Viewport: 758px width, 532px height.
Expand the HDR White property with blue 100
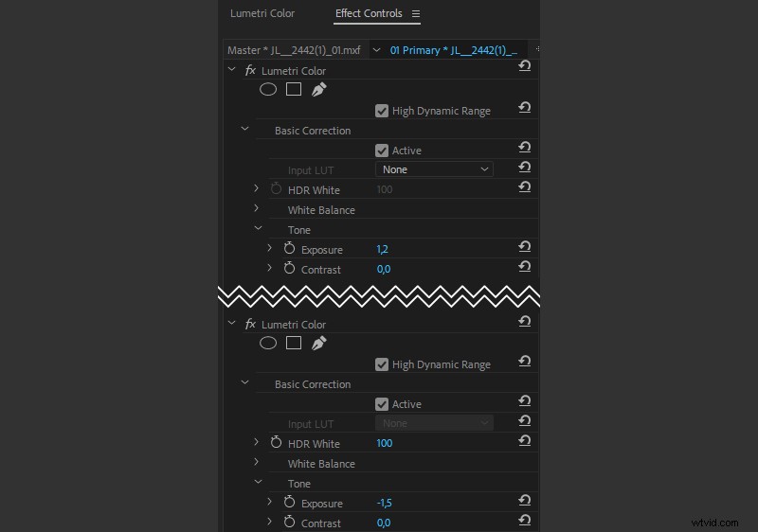[256, 442]
